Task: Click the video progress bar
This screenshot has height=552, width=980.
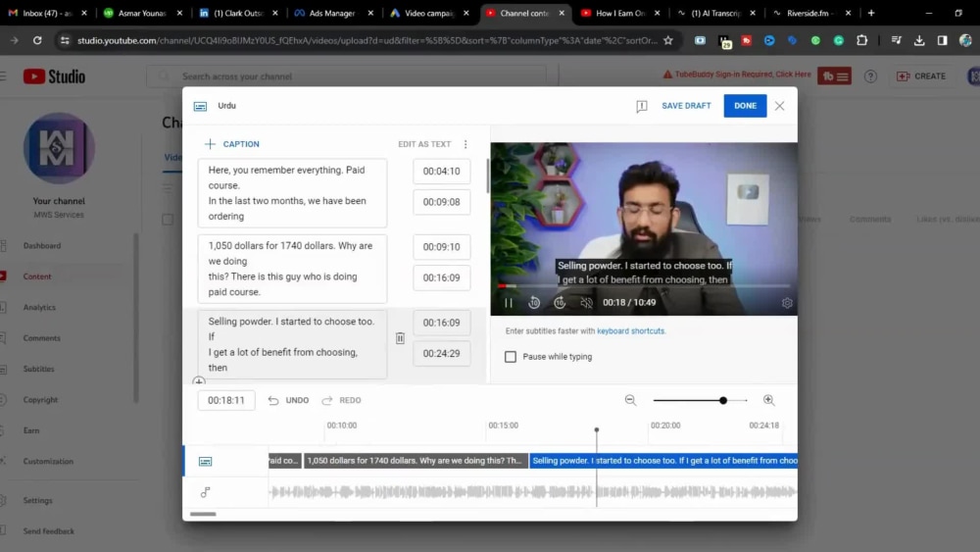Action: click(x=644, y=285)
